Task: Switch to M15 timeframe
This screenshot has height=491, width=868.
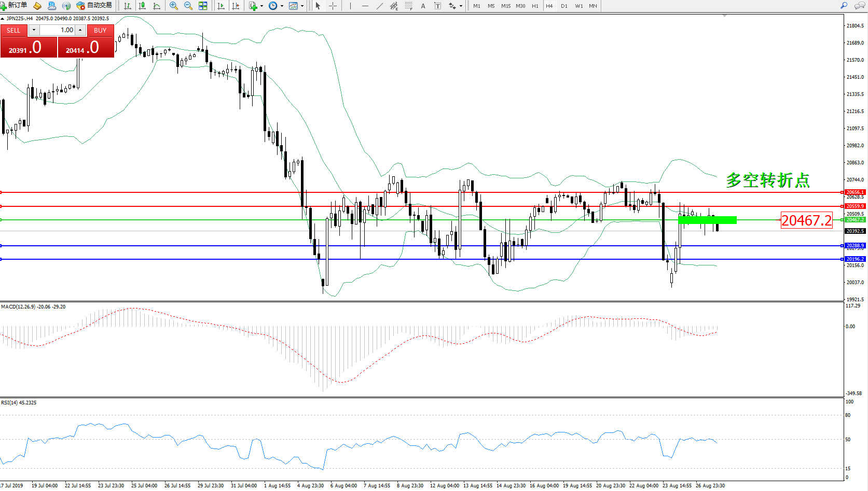Action: [505, 6]
